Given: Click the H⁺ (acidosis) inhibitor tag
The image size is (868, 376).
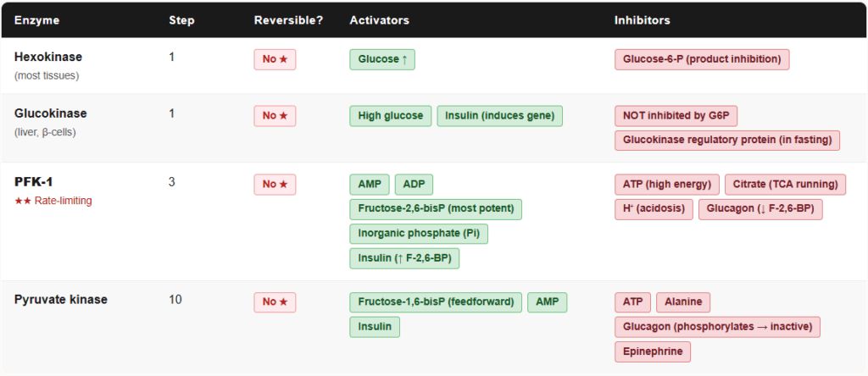Looking at the screenshot, I should [654, 209].
